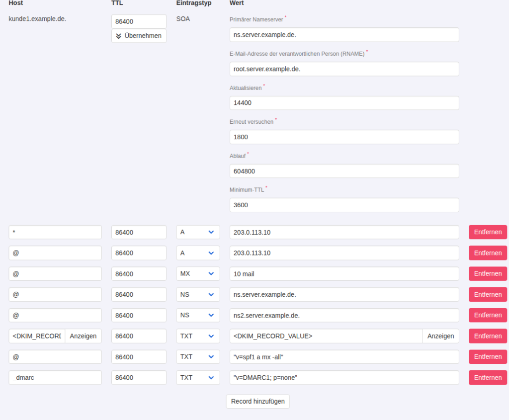Click the Eintragstyp column header
This screenshot has width=509, height=420.
point(194,3)
